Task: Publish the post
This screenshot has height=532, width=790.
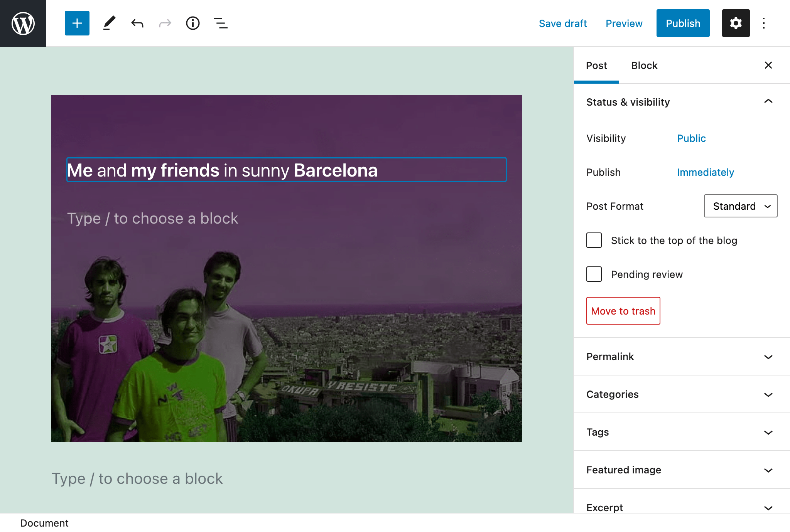Action: (x=683, y=23)
